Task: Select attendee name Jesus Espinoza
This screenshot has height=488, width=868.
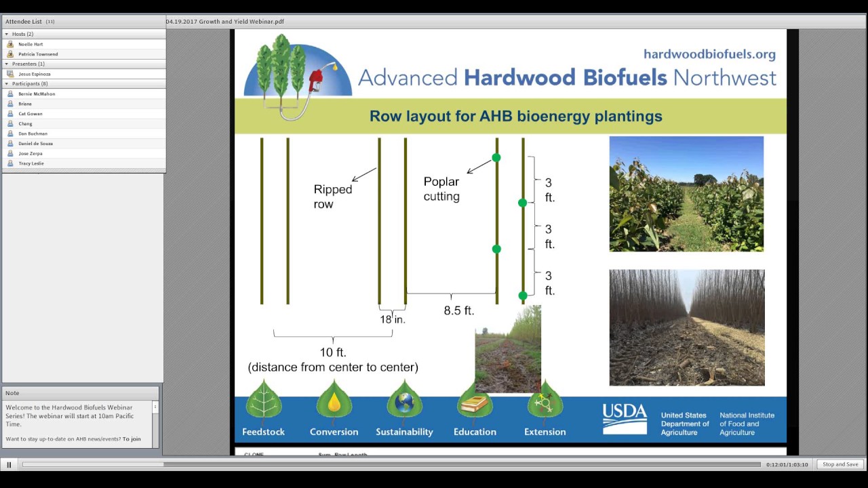Action: pos(35,74)
